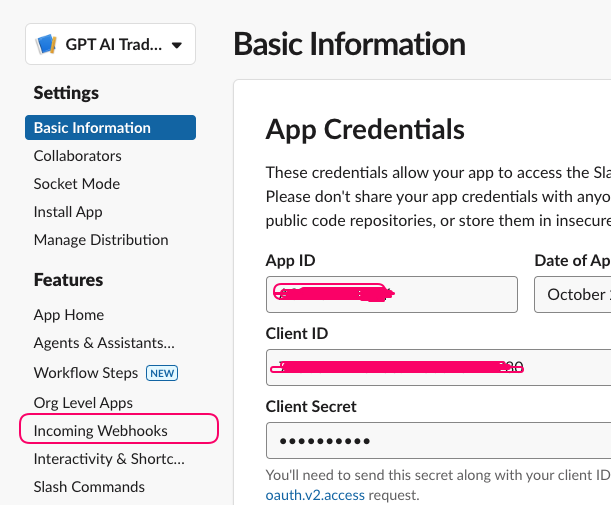611x505 pixels.
Task: Open Org Level Apps page
Action: coord(83,403)
